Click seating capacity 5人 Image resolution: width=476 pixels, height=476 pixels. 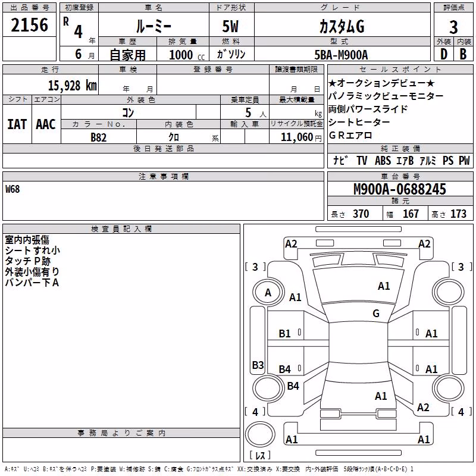(x=256, y=113)
